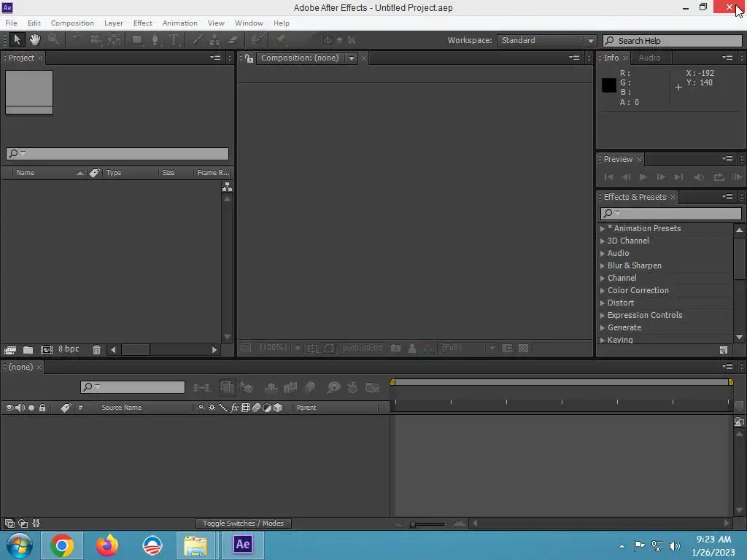Select the Eraser tool

coord(233,40)
